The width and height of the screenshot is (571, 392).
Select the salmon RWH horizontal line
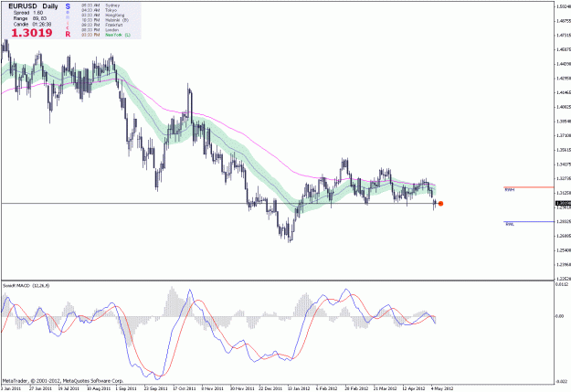point(529,187)
